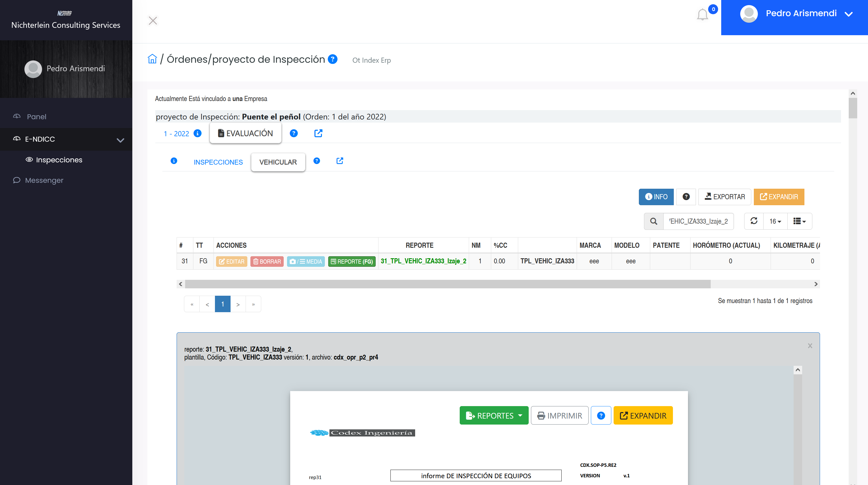
Task: Open the Pedro Arismendi user dropdown
Action: click(801, 13)
